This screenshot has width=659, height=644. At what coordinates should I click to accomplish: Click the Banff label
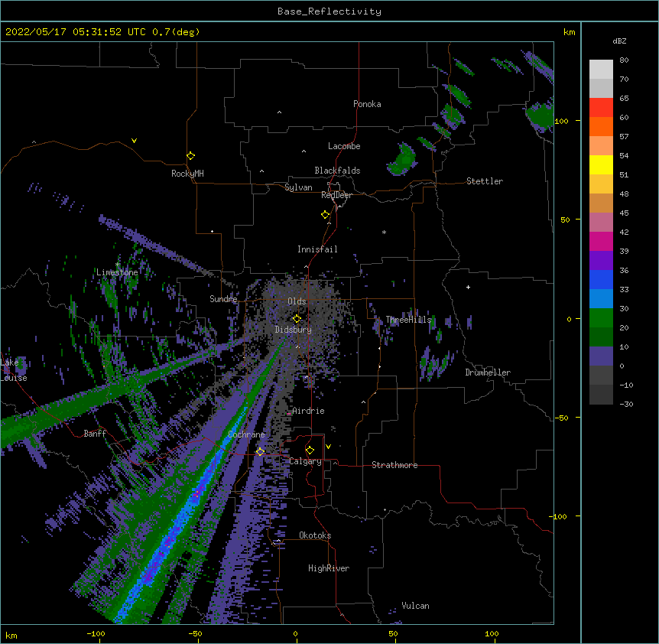point(95,434)
